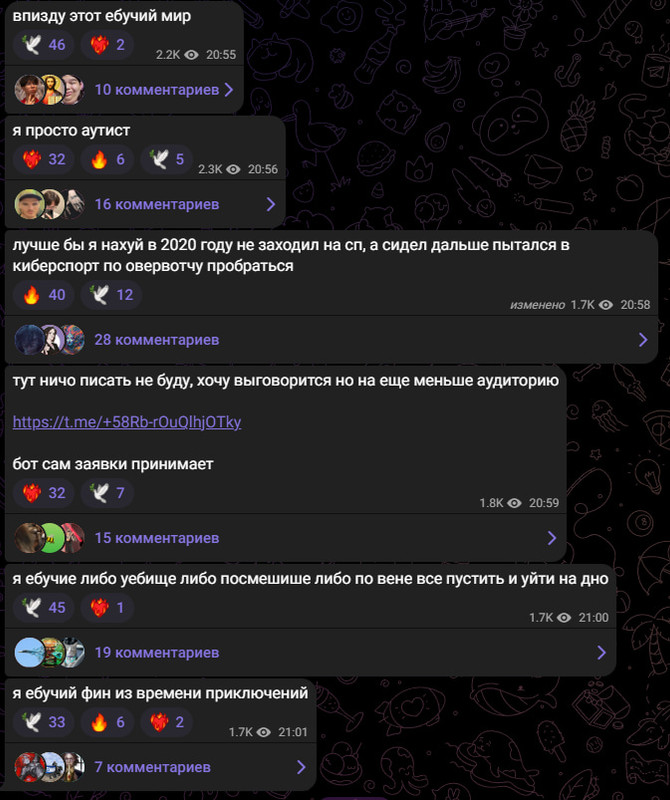Click the burning heart reaction with 32 on 'я просто аутист'
The width and height of the screenshot is (670, 800).
(43, 159)
